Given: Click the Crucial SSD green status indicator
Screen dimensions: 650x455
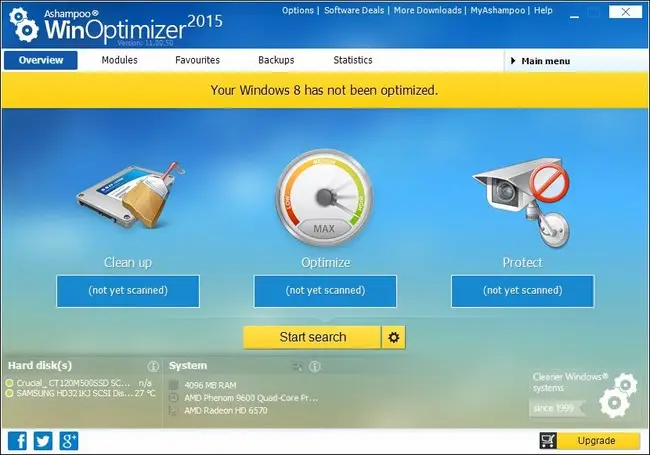Looking at the screenshot, I should click(9, 382).
